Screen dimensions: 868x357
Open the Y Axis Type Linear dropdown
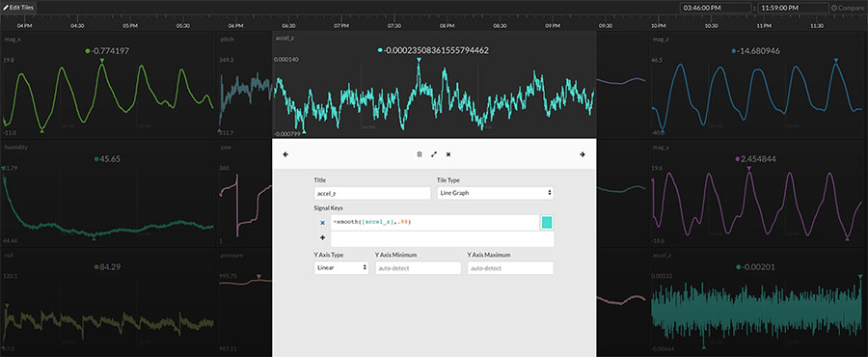pos(341,268)
